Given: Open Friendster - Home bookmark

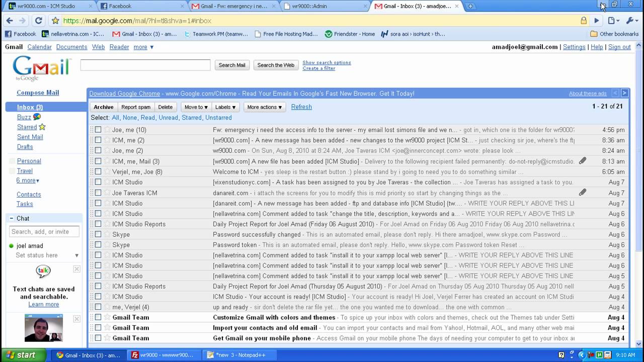Looking at the screenshot, I should pos(350,34).
